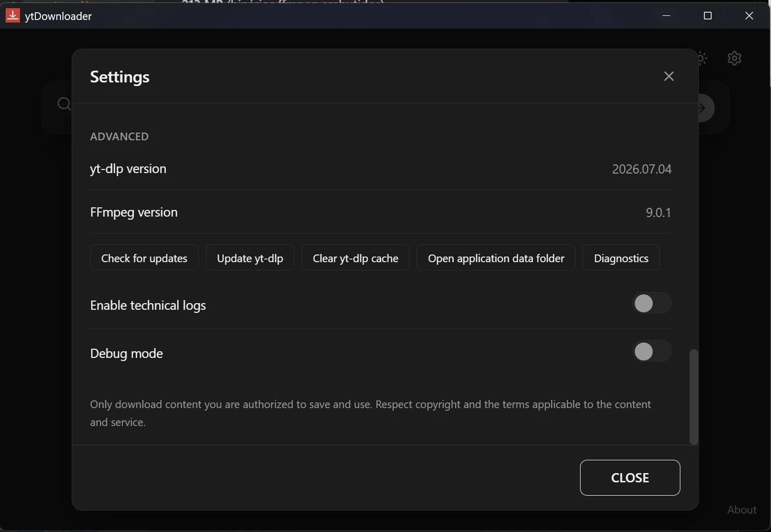Click the 'FFmpeg version' label
Viewport: 771px width, 532px height.
click(134, 212)
